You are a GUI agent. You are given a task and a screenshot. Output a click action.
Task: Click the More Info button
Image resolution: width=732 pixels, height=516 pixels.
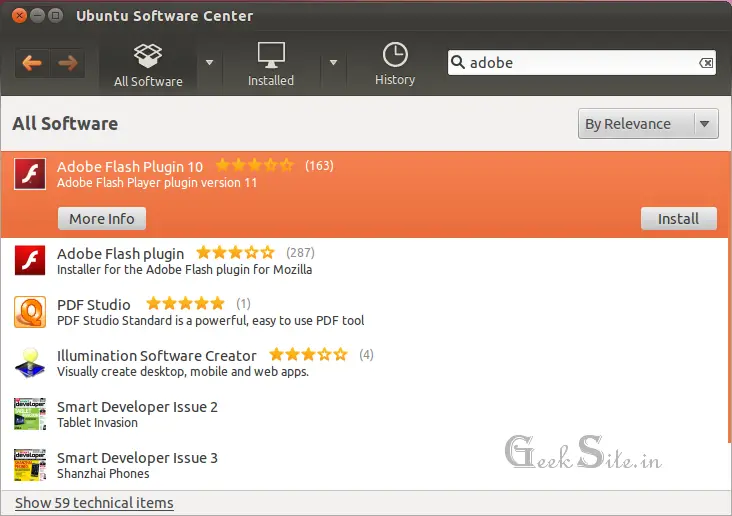(102, 219)
